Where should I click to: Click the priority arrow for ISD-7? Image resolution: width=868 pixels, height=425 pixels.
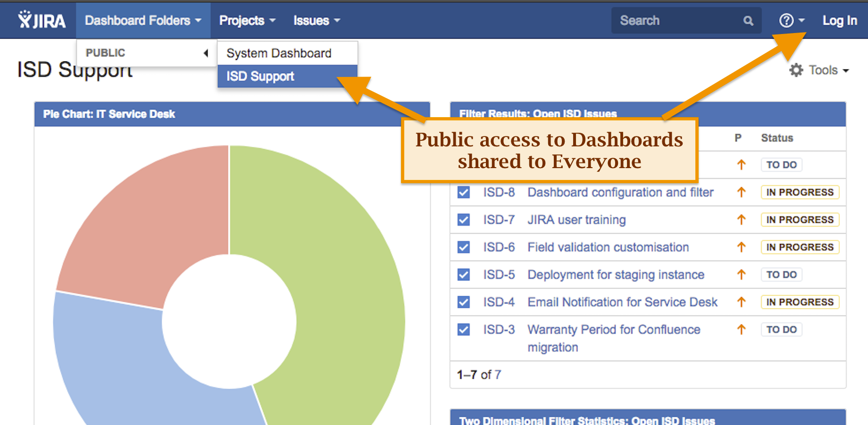[x=741, y=220]
